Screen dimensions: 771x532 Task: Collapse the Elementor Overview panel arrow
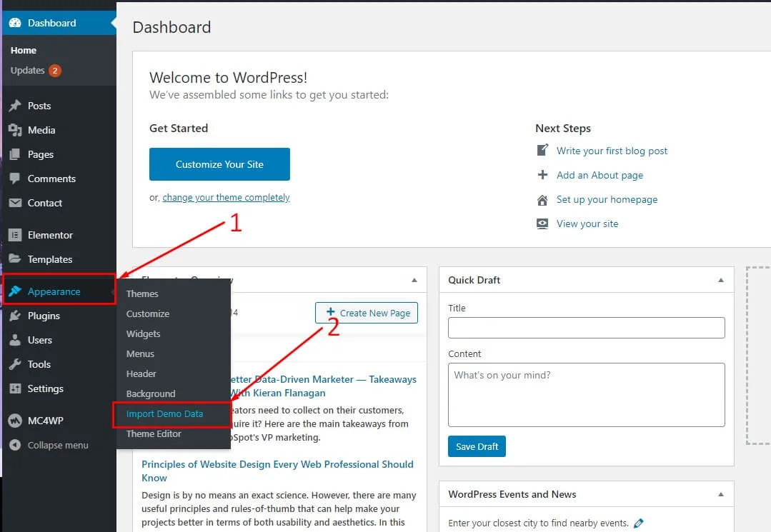coord(414,280)
